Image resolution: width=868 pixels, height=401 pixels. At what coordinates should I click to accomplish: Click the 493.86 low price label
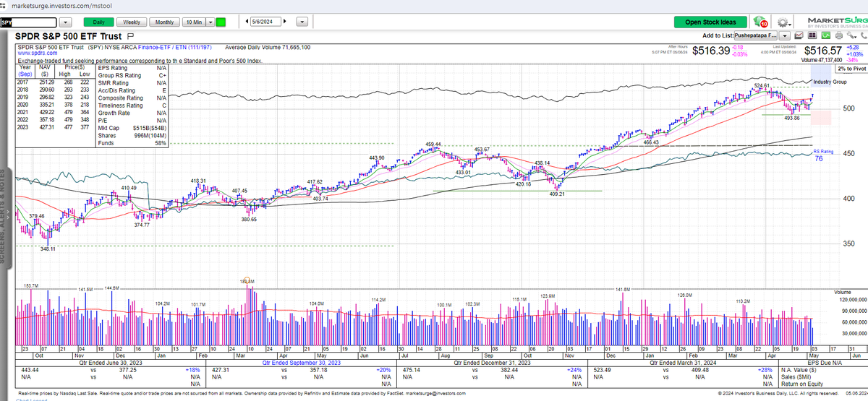pyautogui.click(x=791, y=117)
